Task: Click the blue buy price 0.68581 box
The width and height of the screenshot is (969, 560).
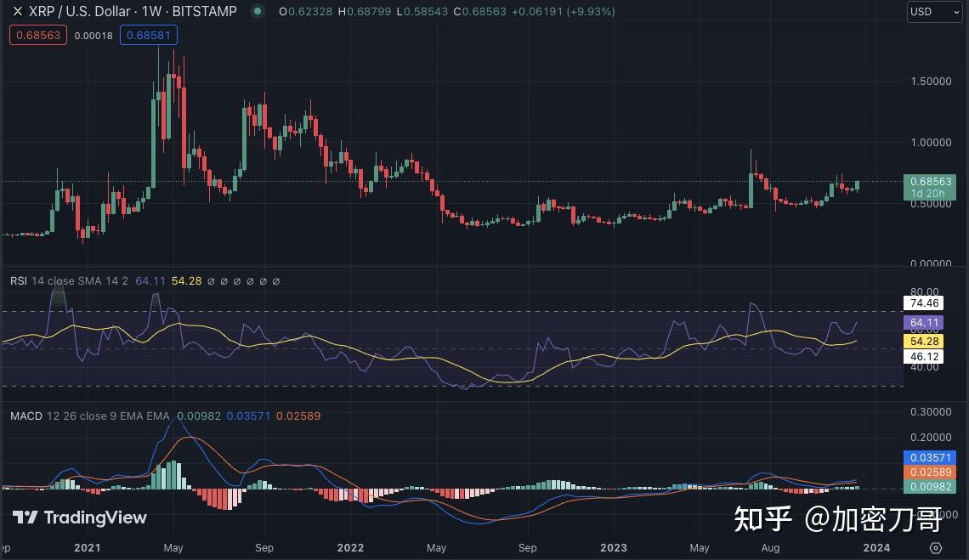Action: click(x=148, y=36)
